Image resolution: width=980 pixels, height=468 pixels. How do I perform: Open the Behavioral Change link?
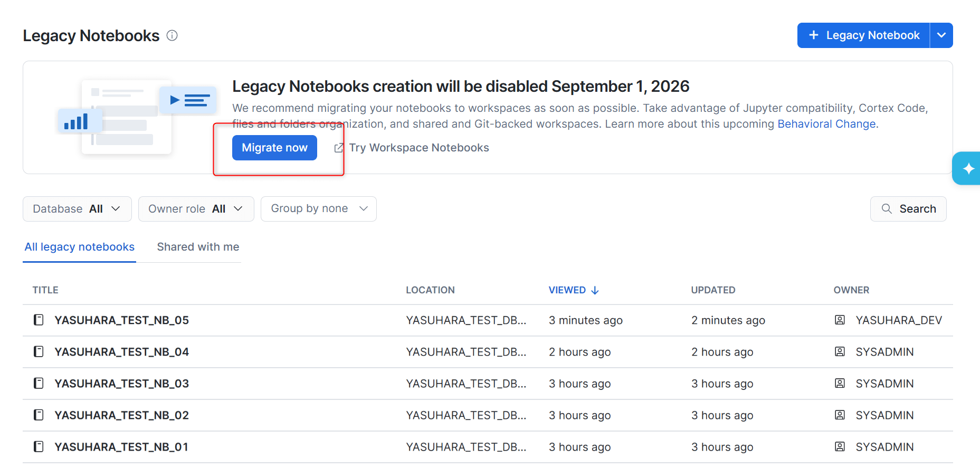pos(826,124)
